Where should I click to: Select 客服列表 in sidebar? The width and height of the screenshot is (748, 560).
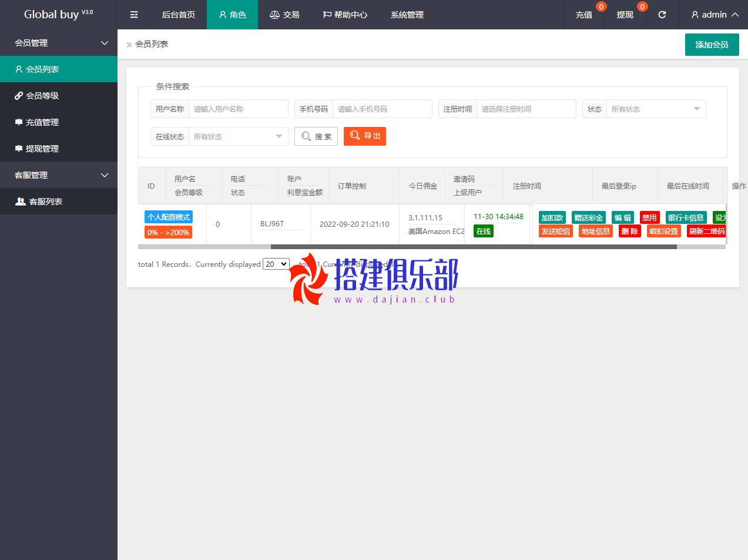[59, 202]
